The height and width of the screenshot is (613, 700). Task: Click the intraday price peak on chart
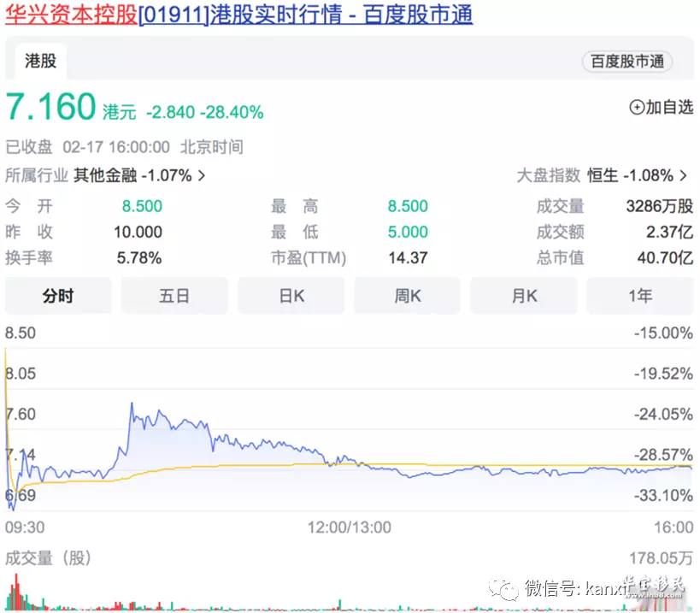132,404
